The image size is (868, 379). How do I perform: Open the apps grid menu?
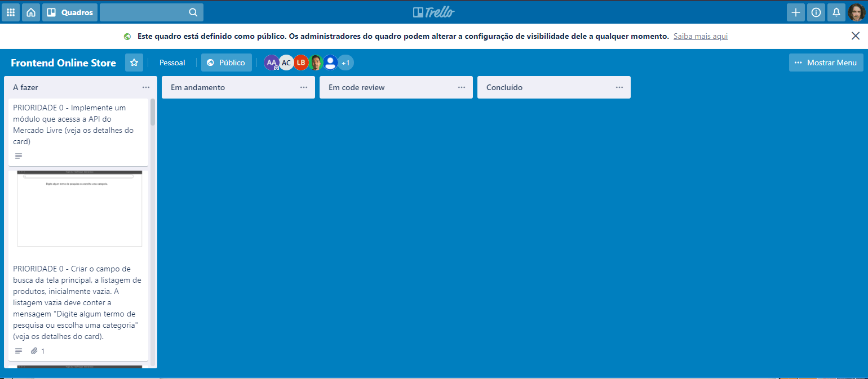[11, 12]
